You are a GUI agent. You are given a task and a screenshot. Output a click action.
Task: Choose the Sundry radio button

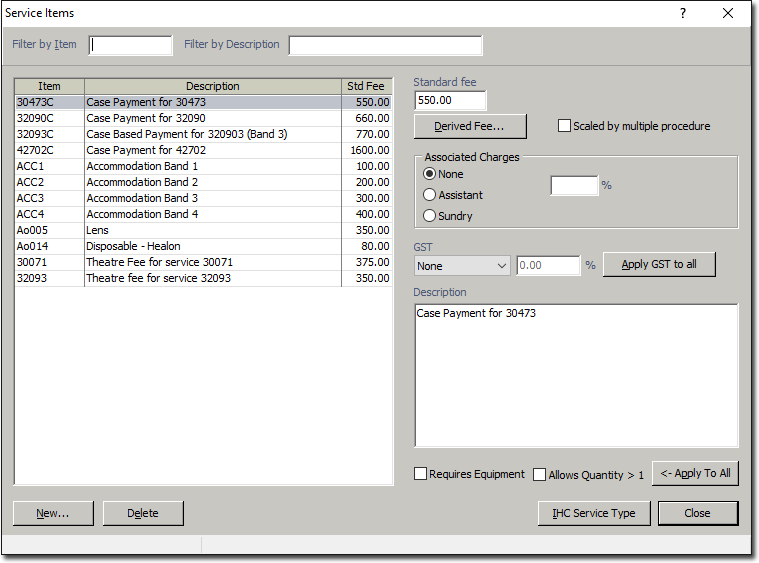click(431, 216)
